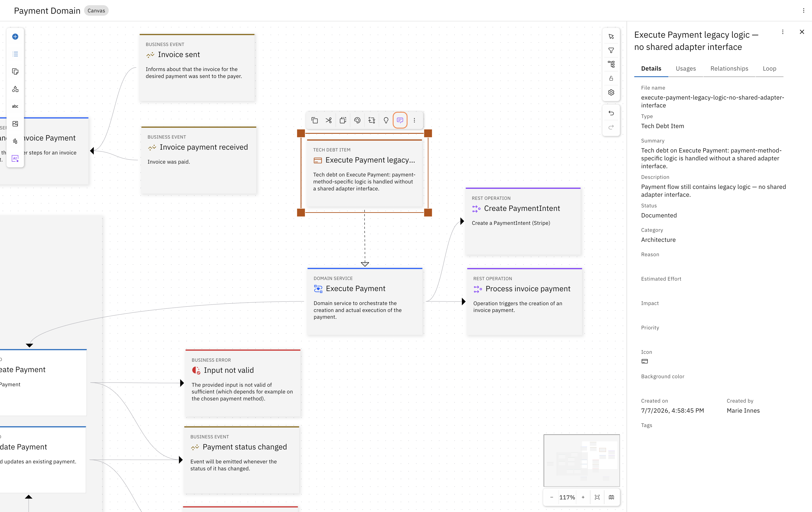
Task: Select the Details tab
Action: pos(651,68)
